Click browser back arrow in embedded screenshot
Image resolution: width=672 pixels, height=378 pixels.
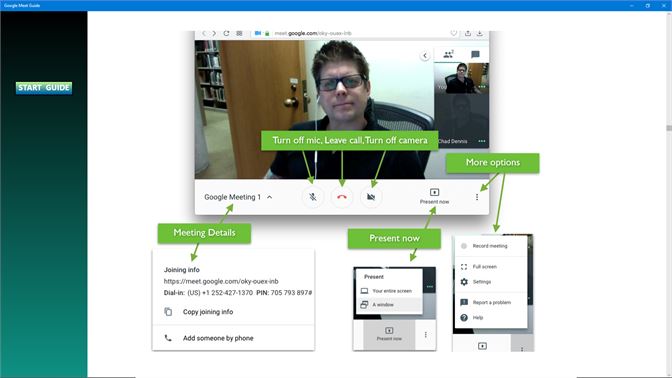[204, 33]
